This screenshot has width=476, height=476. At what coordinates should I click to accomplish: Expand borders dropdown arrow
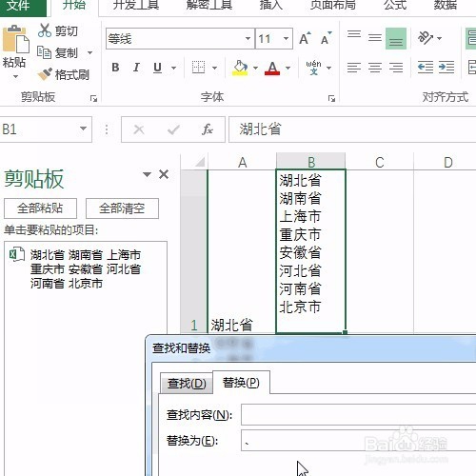[214, 68]
